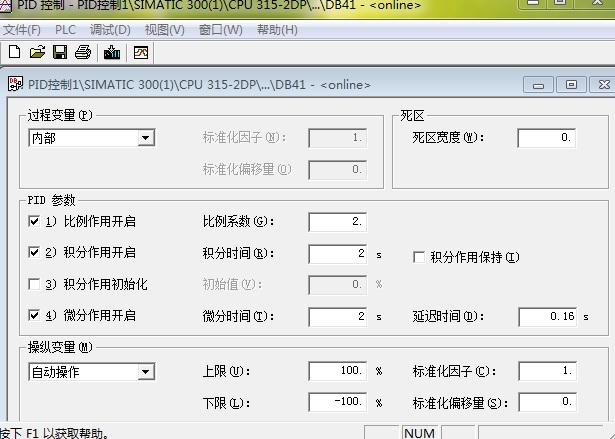615x439 pixels.
Task: Click the 操纵变量(M) group label
Action: click(x=60, y=347)
